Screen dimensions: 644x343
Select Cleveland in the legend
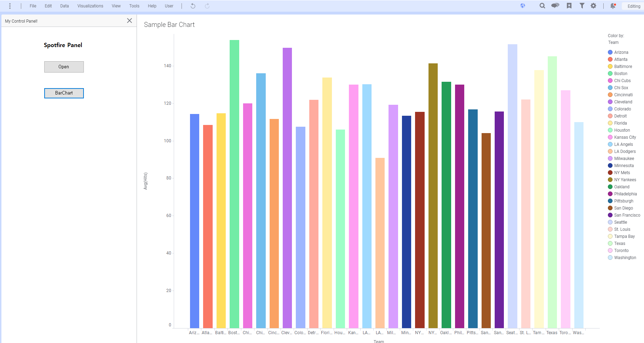point(620,102)
